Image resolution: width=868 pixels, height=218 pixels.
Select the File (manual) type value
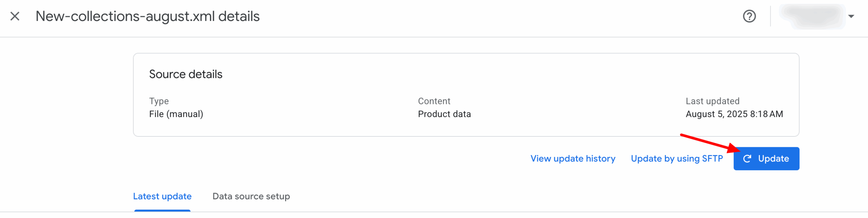point(176,114)
